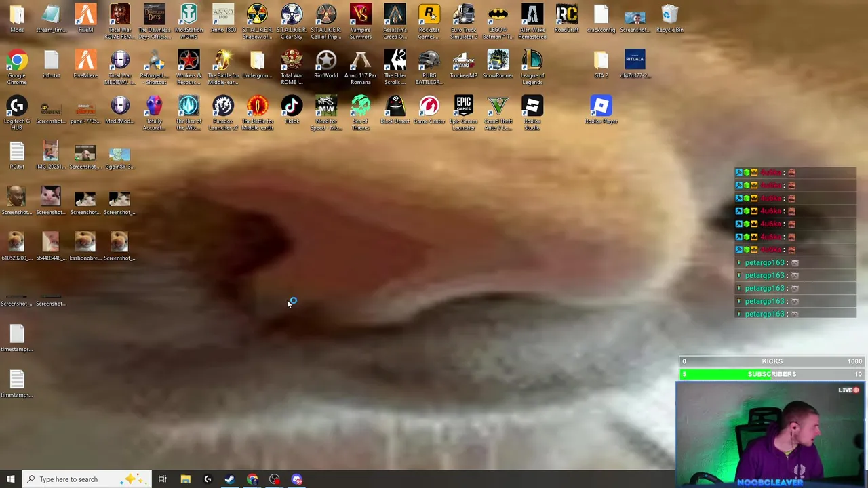Launch the Epic Games Launcher icon
The image size is (868, 488).
(463, 113)
